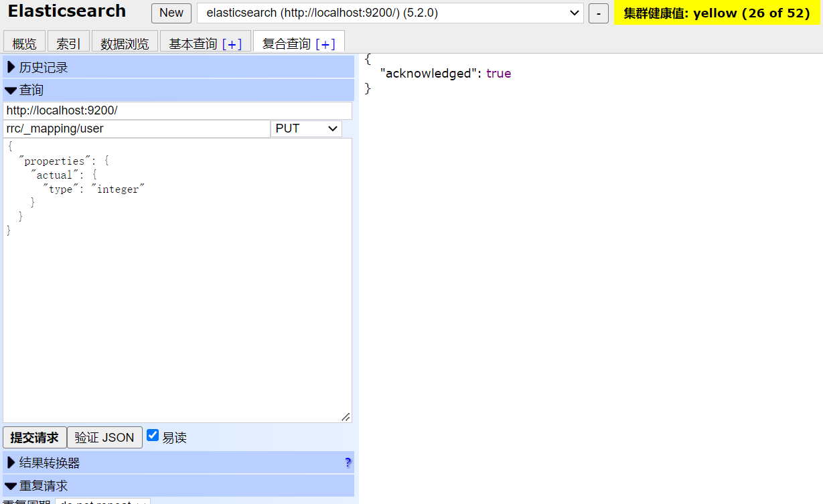Viewport: 823px width, 504px height.
Task: Open the elasticsearch cluster connection dropdown
Action: 390,13
